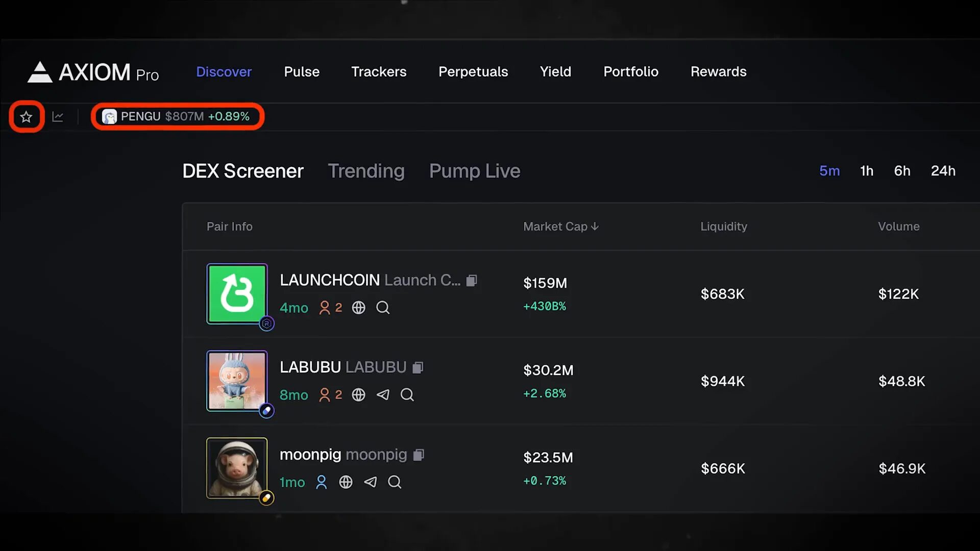Screen dimensions: 980x551
Task: Search LAUNCHCOIN with the magnifier icon
Action: pyautogui.click(x=382, y=308)
